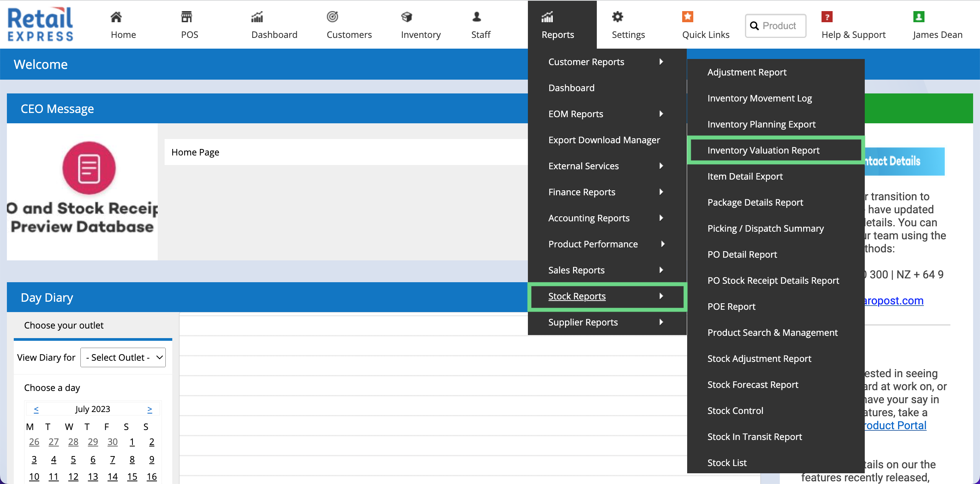
Task: Open the Settings gear icon
Action: pyautogui.click(x=617, y=17)
